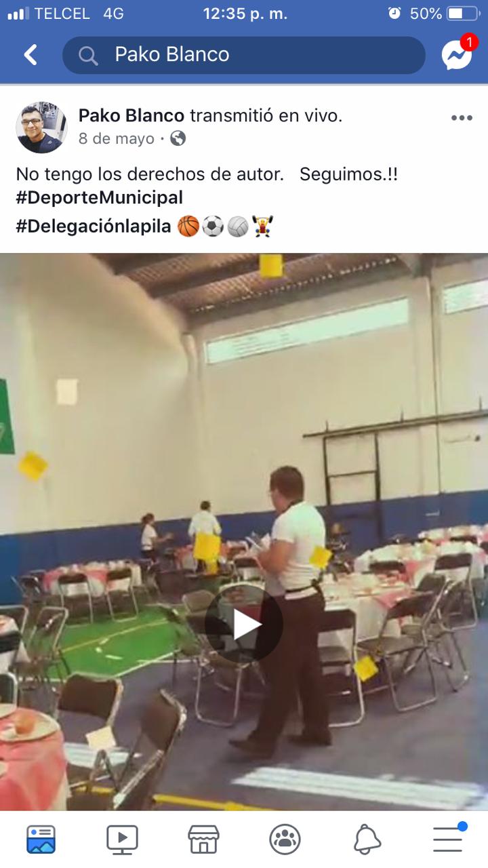Open Groups tab icon
The height and width of the screenshot is (868, 488).
pos(285,840)
